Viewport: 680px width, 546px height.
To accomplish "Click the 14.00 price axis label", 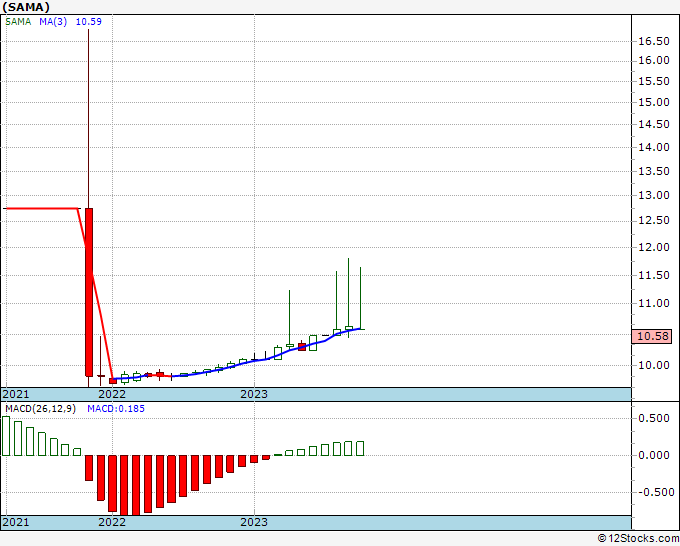I will pyautogui.click(x=654, y=147).
